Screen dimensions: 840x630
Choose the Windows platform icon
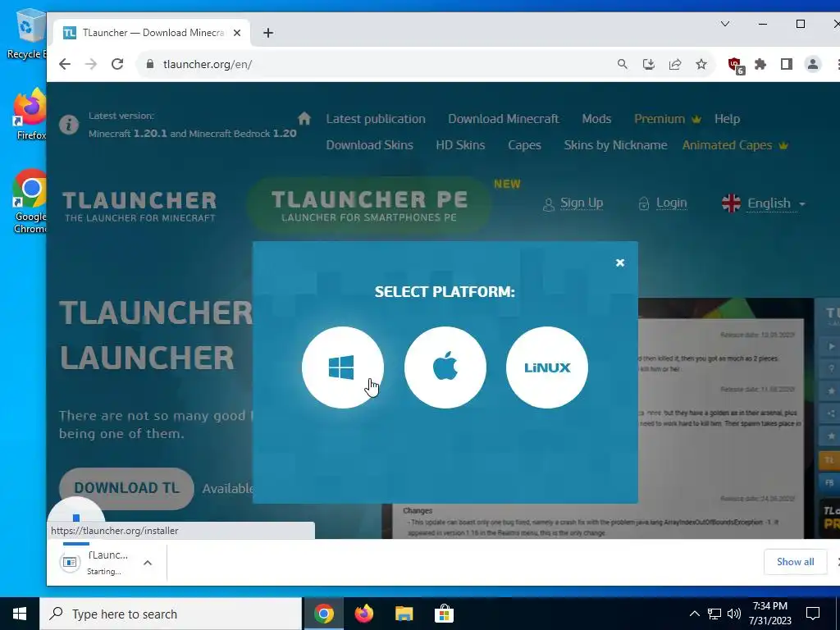[343, 367]
